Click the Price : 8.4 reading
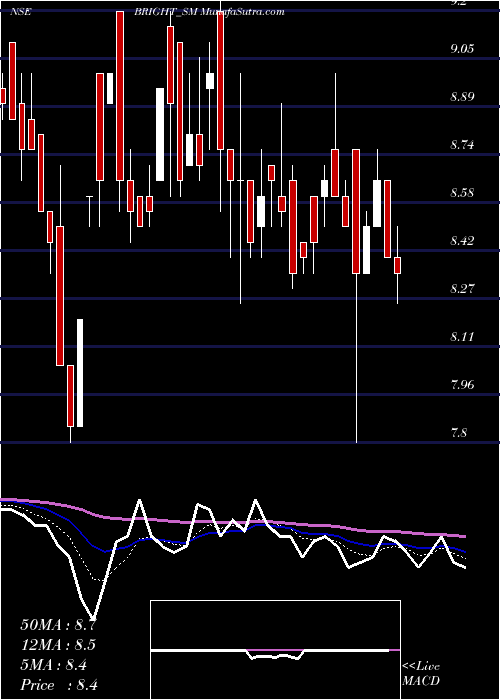 [x=59, y=684]
